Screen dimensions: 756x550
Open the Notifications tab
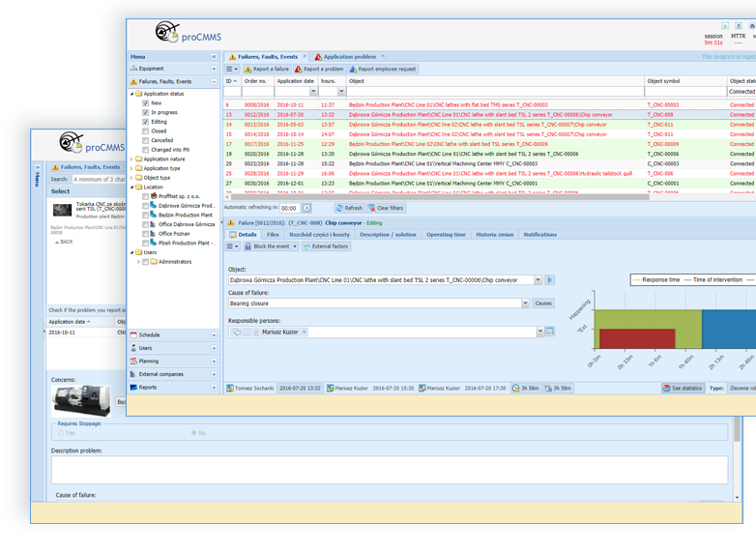click(x=540, y=235)
